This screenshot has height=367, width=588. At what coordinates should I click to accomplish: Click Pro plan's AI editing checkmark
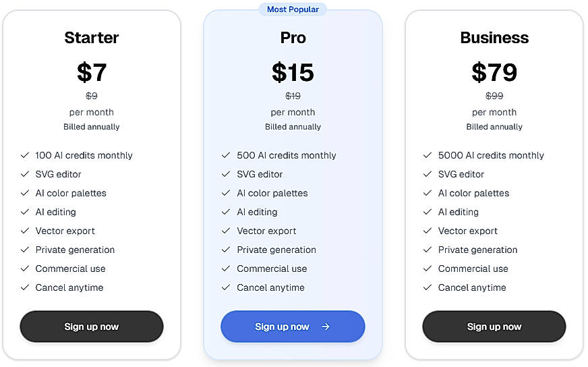click(x=226, y=212)
